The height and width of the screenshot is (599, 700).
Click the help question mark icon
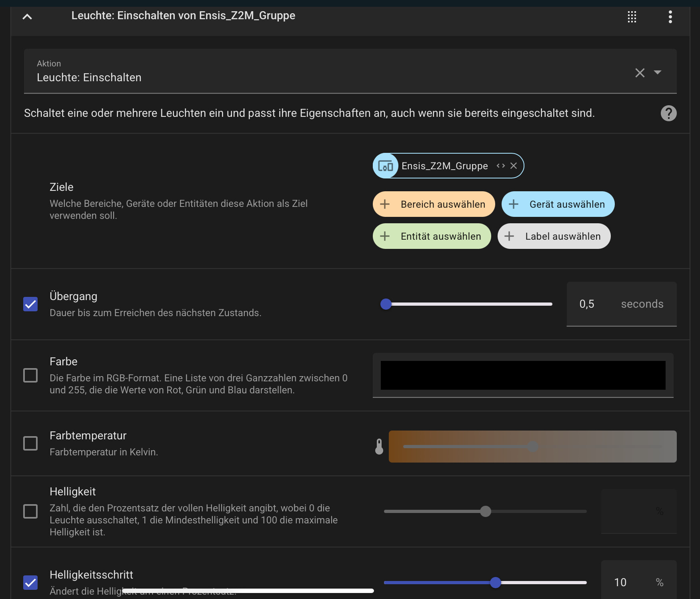pos(668,113)
